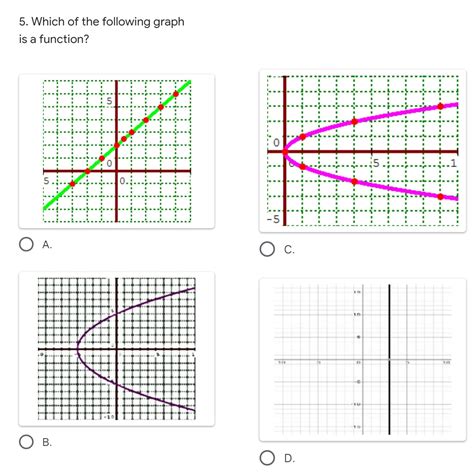Viewport: 474px width, 474px height.
Task: Click the 'D.' option label
Action: (x=289, y=458)
